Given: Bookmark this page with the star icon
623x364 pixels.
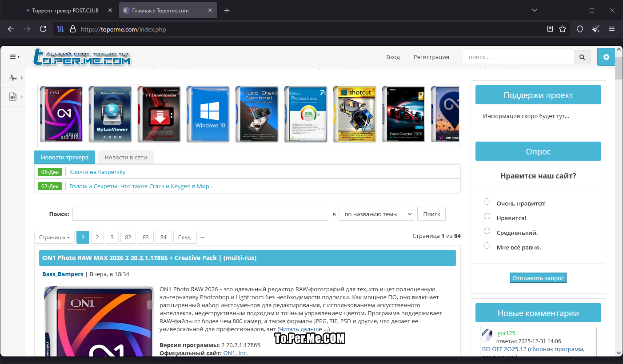Looking at the screenshot, I should click(563, 29).
